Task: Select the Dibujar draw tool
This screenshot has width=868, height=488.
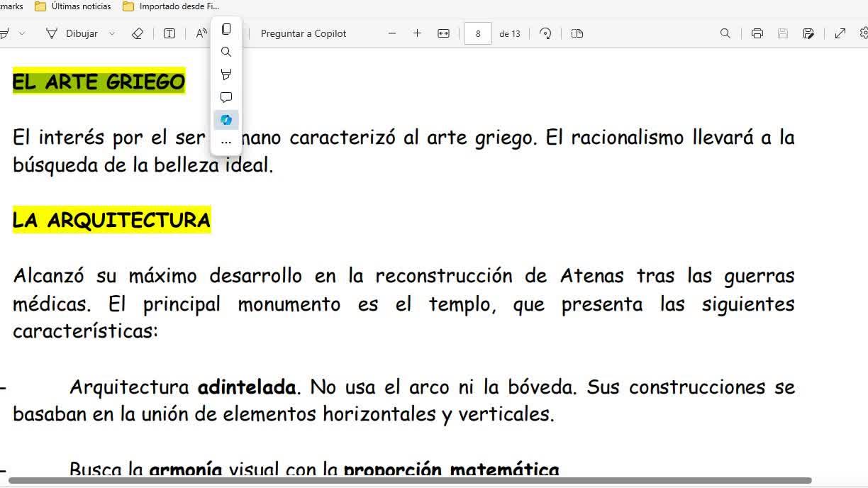Action: click(x=71, y=33)
